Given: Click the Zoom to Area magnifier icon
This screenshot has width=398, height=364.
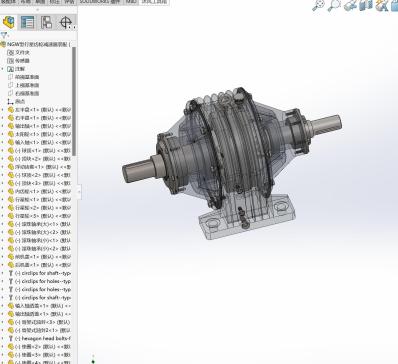Looking at the screenshot, I should point(334,5).
